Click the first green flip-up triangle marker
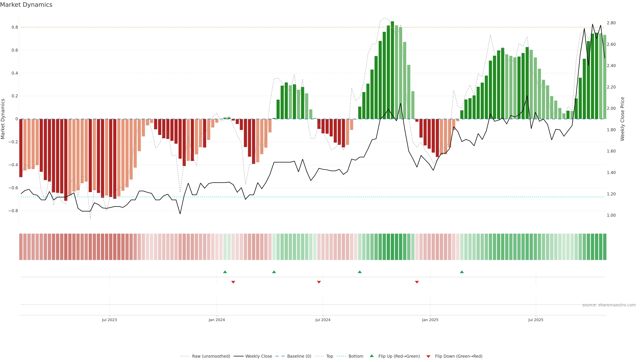The height and width of the screenshot is (362, 644). tap(225, 272)
